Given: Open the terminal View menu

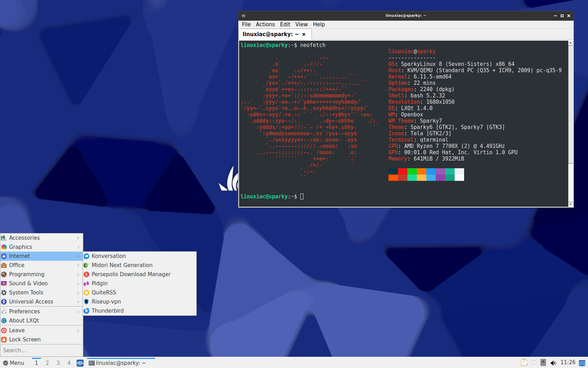Looking at the screenshot, I should pyautogui.click(x=301, y=25).
